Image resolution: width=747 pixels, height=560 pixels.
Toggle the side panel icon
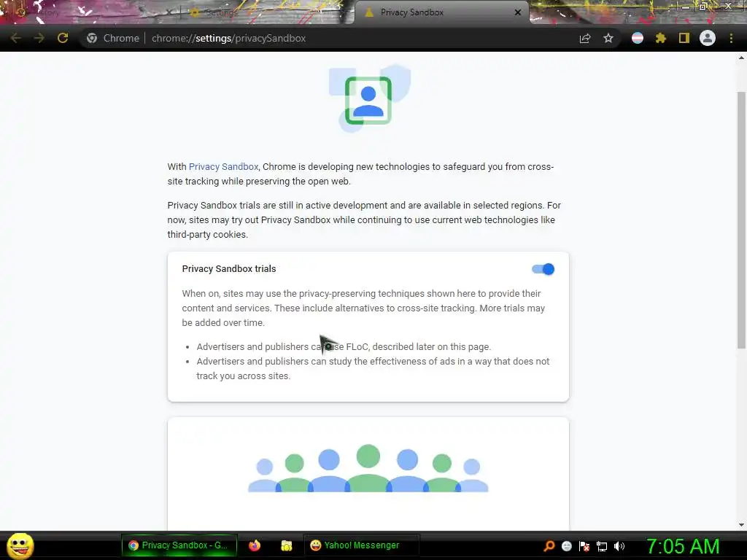tap(684, 38)
